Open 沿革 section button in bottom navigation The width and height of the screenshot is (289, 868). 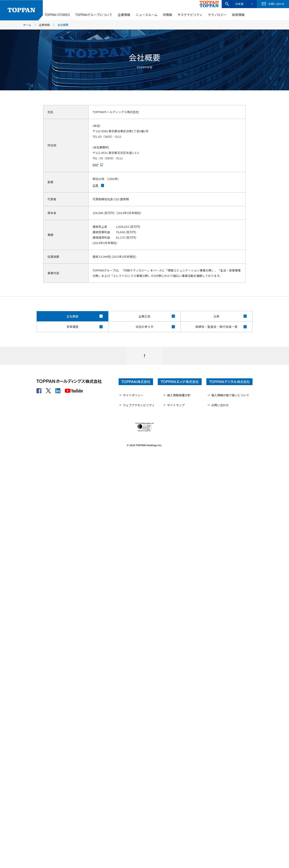click(216, 316)
